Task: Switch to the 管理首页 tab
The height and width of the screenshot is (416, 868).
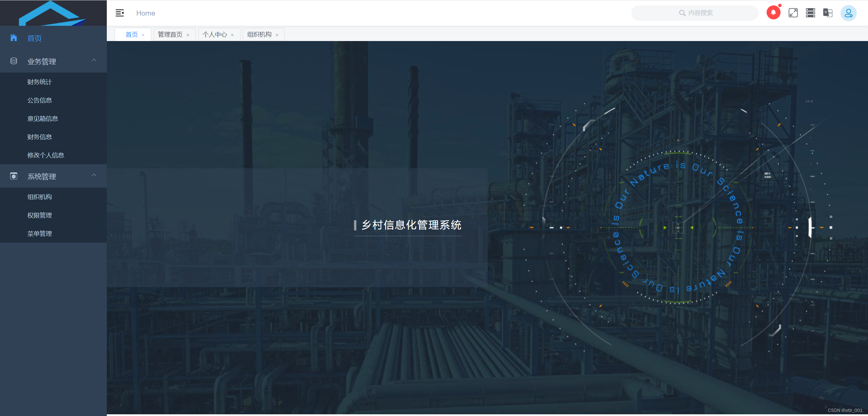Action: (170, 35)
